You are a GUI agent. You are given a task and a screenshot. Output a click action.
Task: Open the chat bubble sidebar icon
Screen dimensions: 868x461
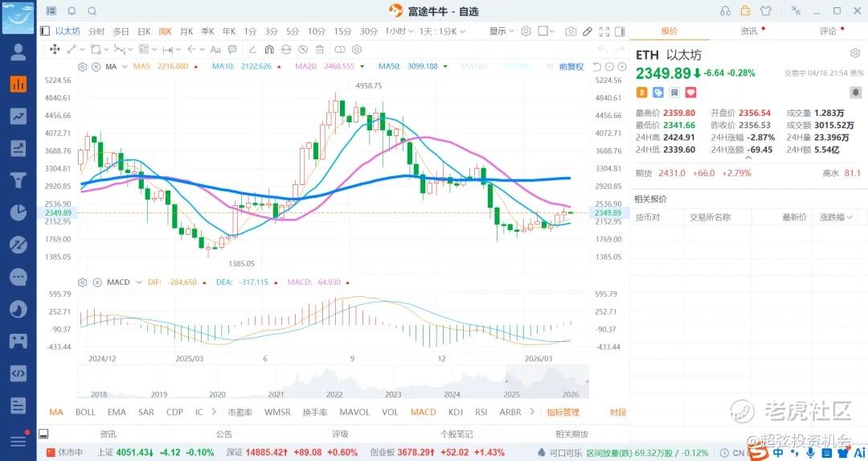pos(18,277)
